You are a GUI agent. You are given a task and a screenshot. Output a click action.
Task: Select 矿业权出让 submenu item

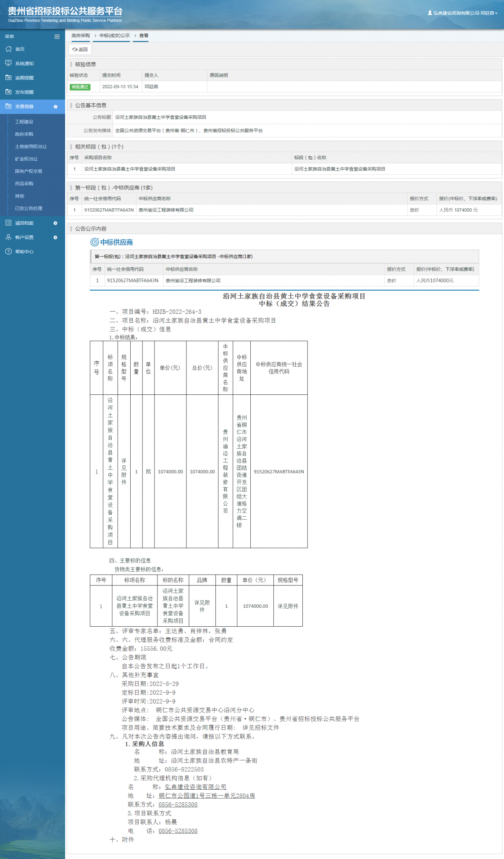tap(26, 159)
